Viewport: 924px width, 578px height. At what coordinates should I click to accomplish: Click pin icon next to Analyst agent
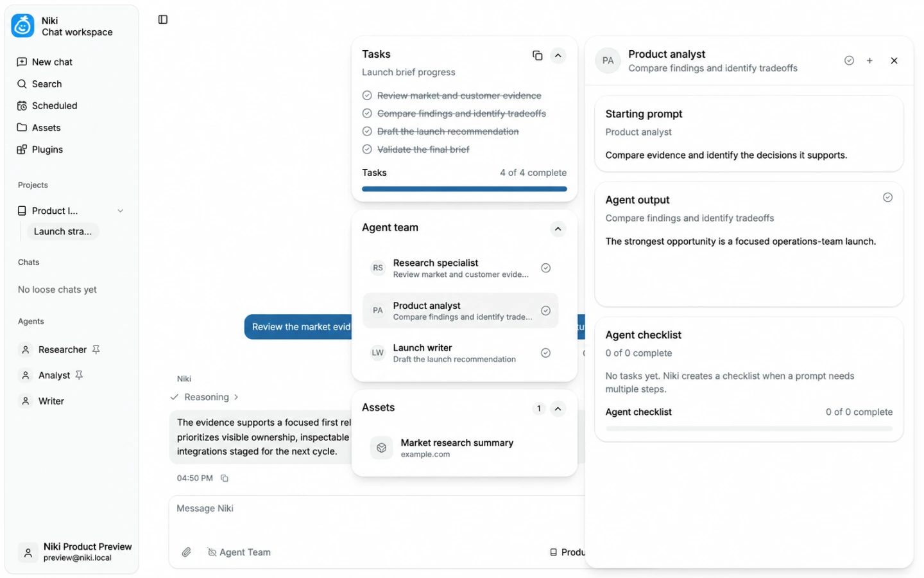tap(79, 375)
